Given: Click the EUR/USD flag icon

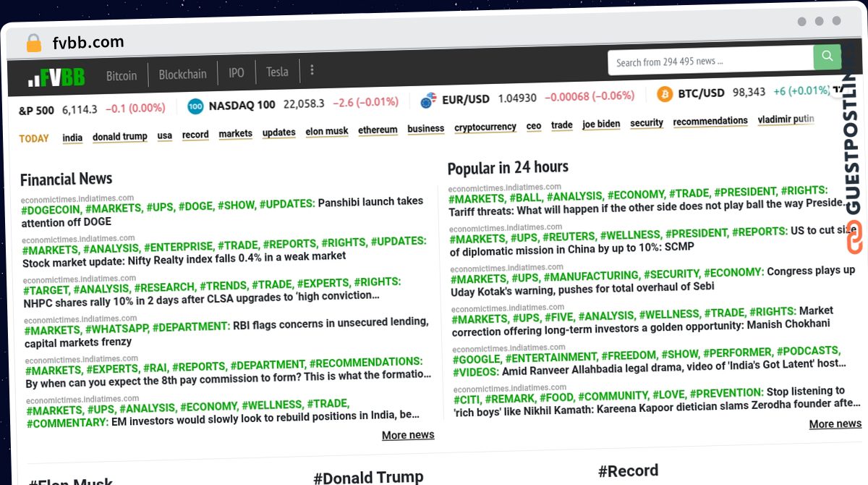Looking at the screenshot, I should point(429,99).
